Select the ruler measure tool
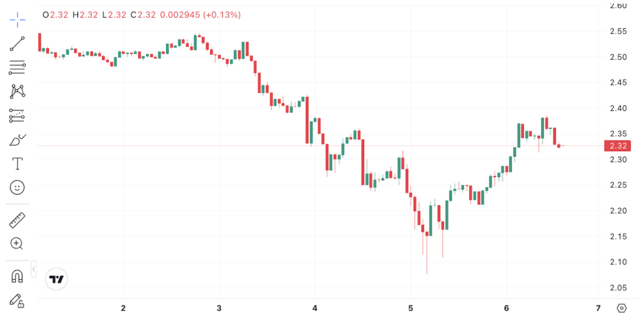The image size is (644, 325). [17, 220]
